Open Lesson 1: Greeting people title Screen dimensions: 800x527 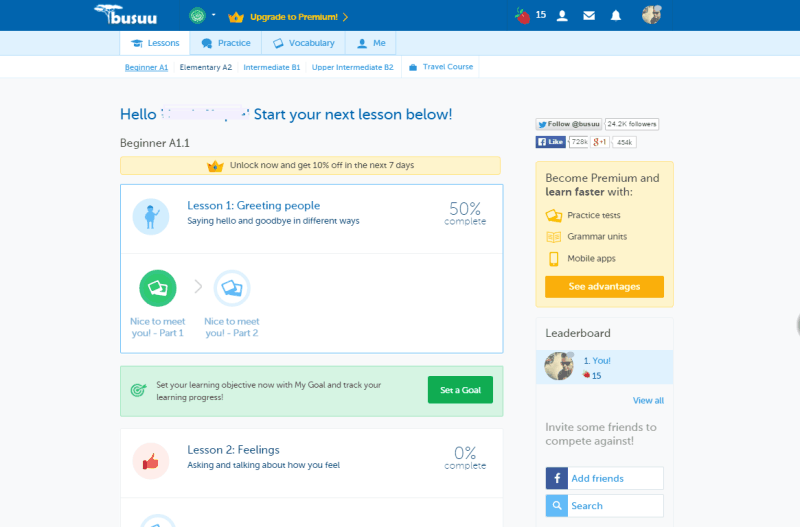tap(254, 206)
